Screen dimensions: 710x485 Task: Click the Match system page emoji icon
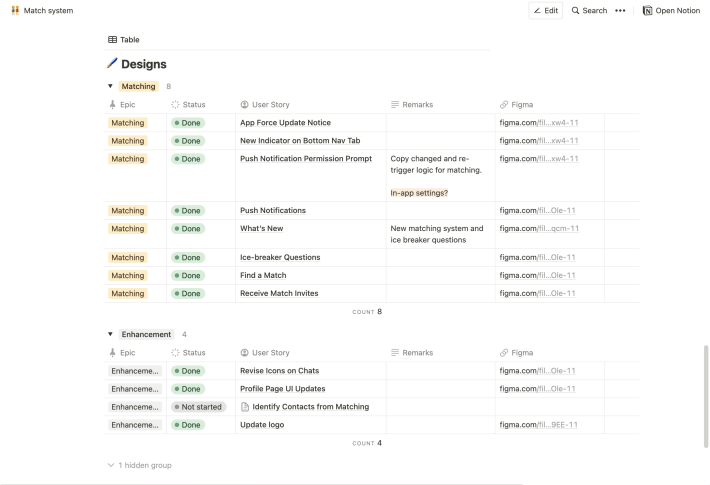15,10
